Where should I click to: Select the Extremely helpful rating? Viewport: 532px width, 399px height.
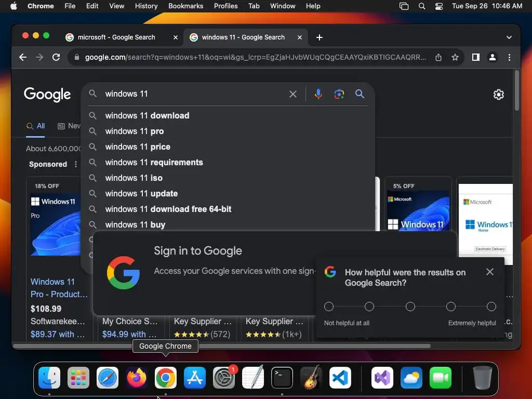491,307
